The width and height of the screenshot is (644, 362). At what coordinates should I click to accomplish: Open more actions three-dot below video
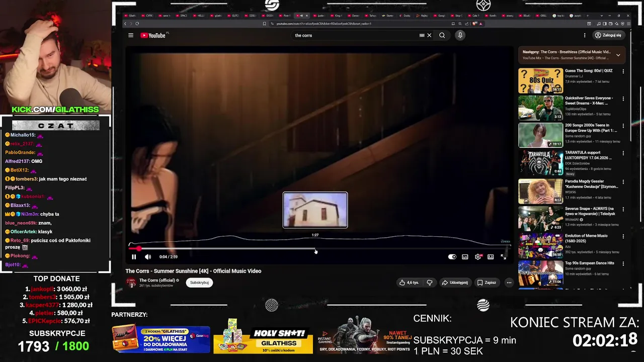point(509,283)
